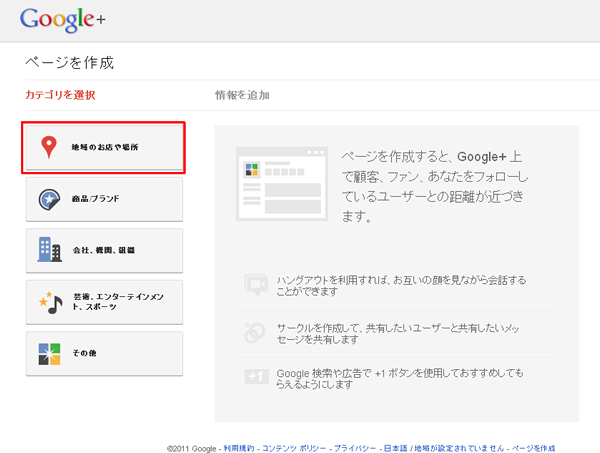Click the ©2011 Google footer text
The height and width of the screenshot is (453, 600).
pyautogui.click(x=191, y=448)
